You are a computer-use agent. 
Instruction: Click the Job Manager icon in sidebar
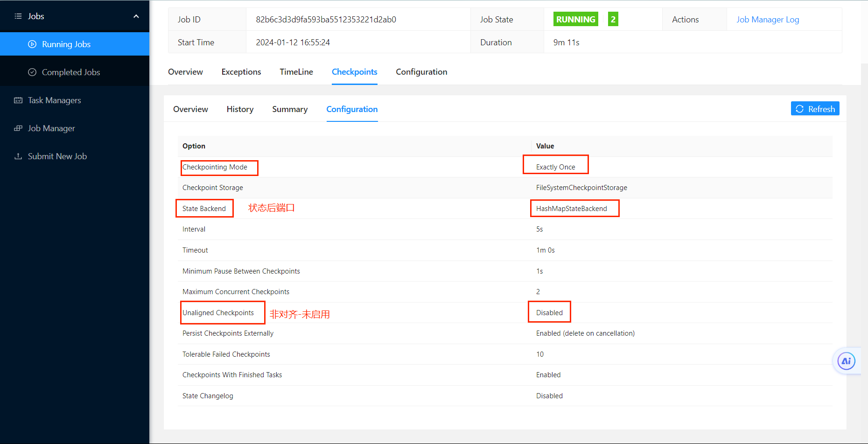18,128
